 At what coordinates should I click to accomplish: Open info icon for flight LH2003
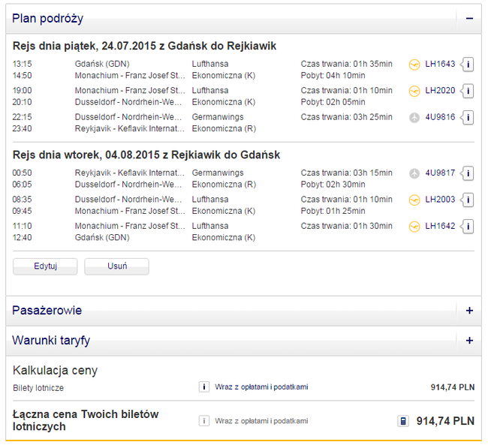click(x=467, y=200)
